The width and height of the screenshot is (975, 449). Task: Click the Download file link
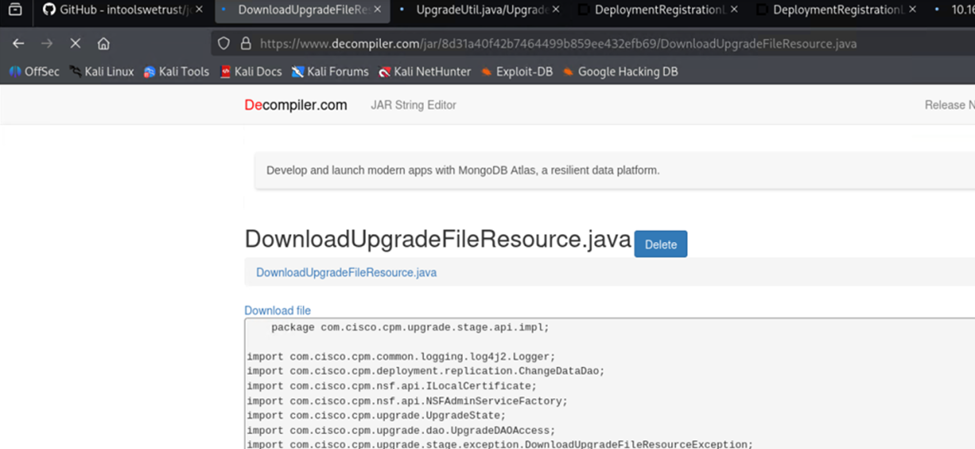coord(277,311)
